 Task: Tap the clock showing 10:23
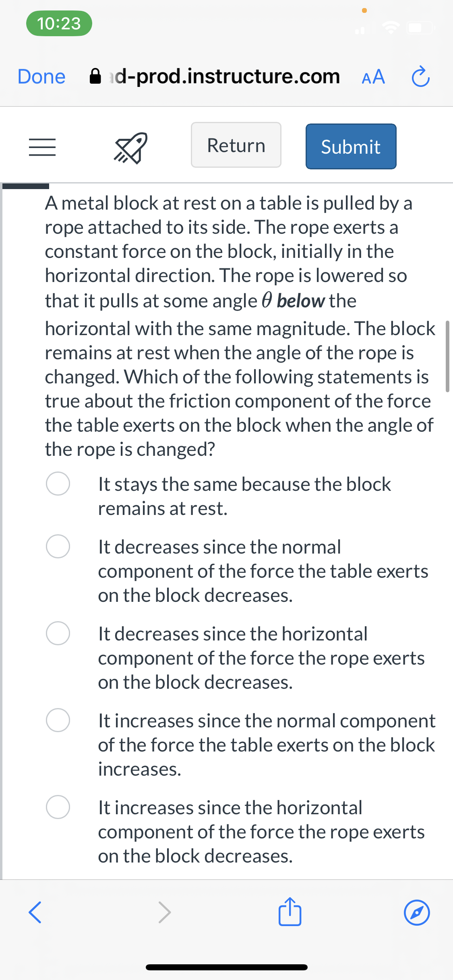pyautogui.click(x=59, y=24)
